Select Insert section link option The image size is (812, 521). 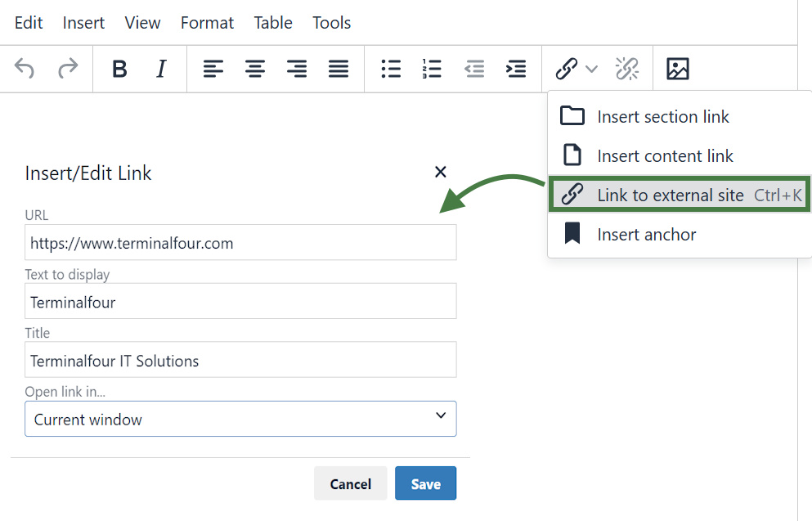(662, 117)
